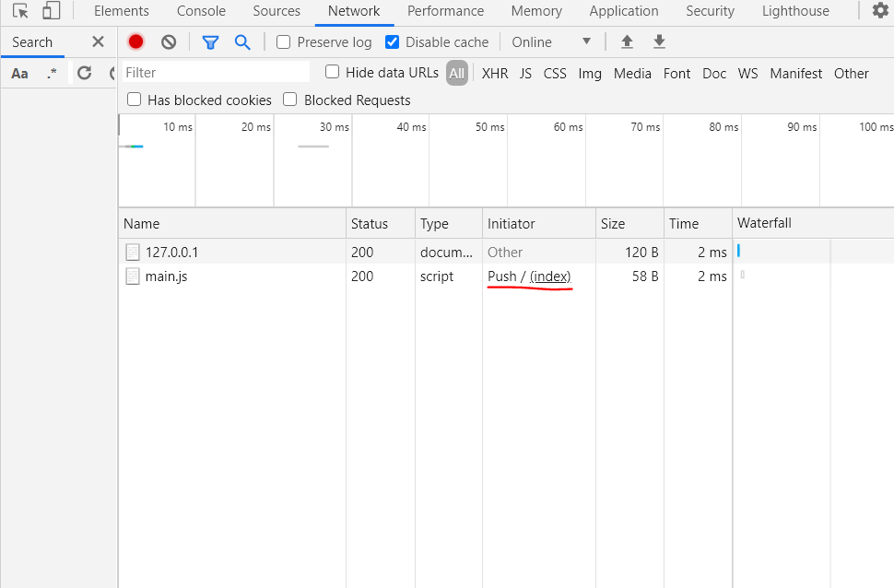Sort by Time column header

click(698, 224)
